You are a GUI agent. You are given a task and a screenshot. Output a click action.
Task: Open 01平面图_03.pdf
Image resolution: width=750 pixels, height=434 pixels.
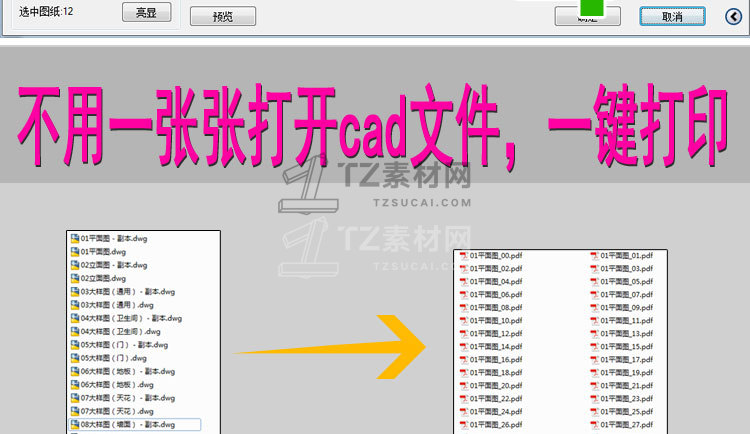pyautogui.click(x=621, y=269)
